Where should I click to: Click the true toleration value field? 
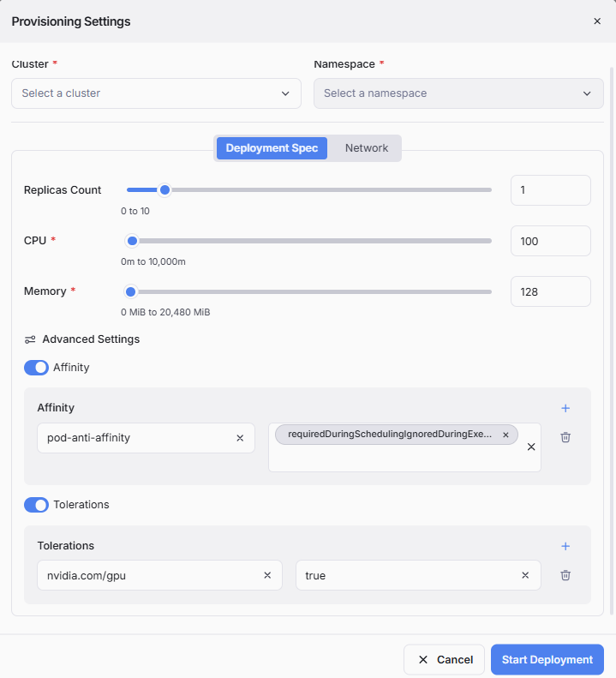coord(418,575)
